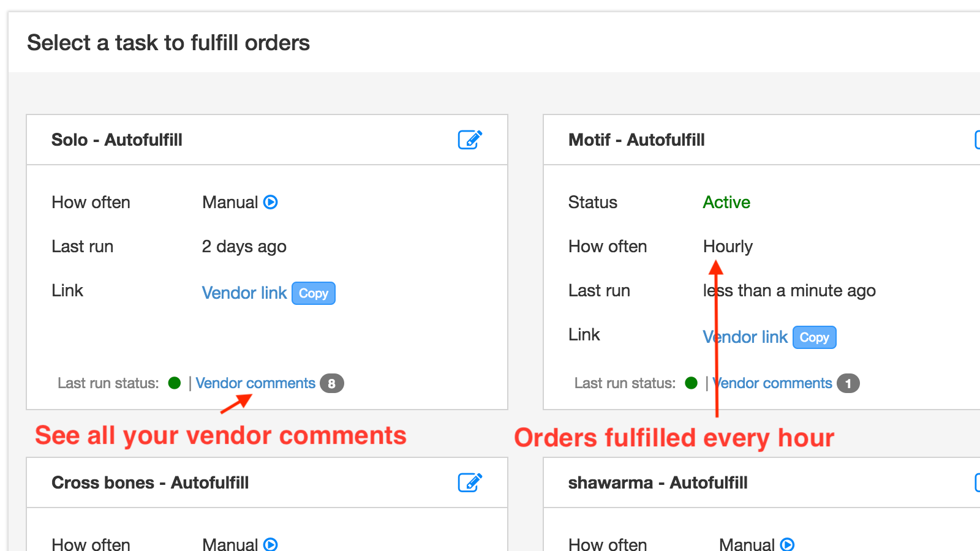980x551 pixels.
Task: Copy the Solo vendor link
Action: (x=314, y=293)
